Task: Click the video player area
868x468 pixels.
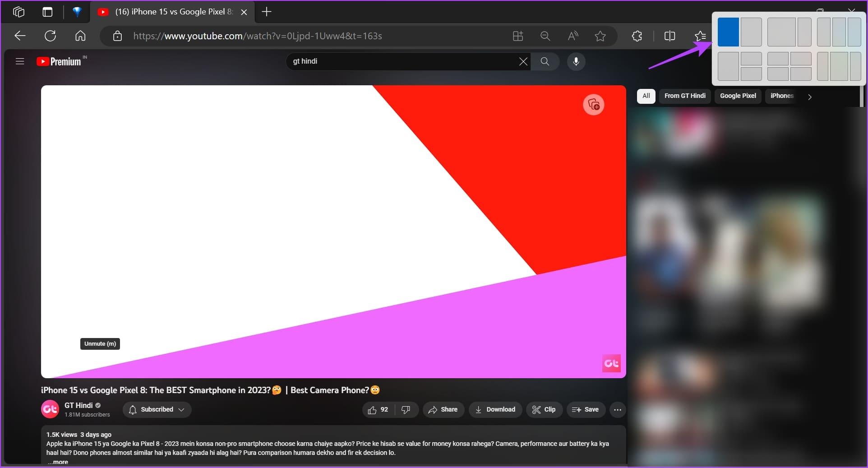Action: [333, 232]
